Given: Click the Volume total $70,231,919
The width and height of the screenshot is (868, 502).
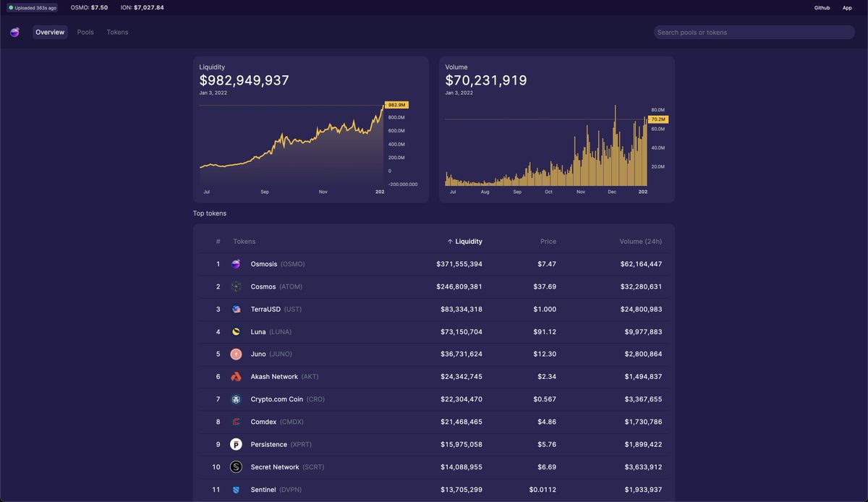Looking at the screenshot, I should [486, 80].
